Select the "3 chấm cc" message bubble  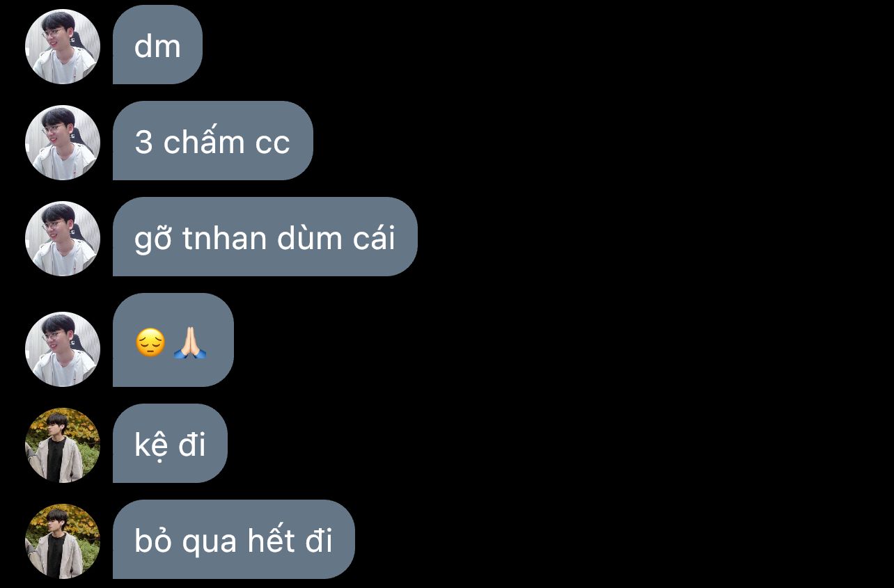pyautogui.click(x=213, y=141)
